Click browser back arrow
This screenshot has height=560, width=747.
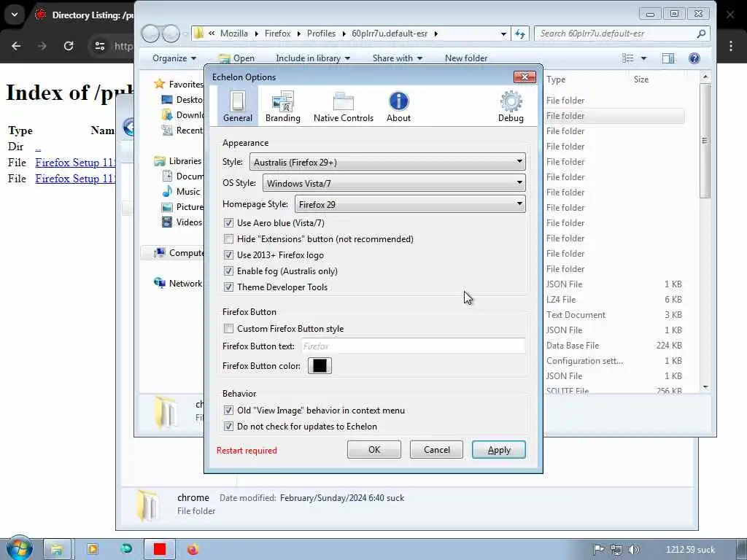(x=16, y=46)
